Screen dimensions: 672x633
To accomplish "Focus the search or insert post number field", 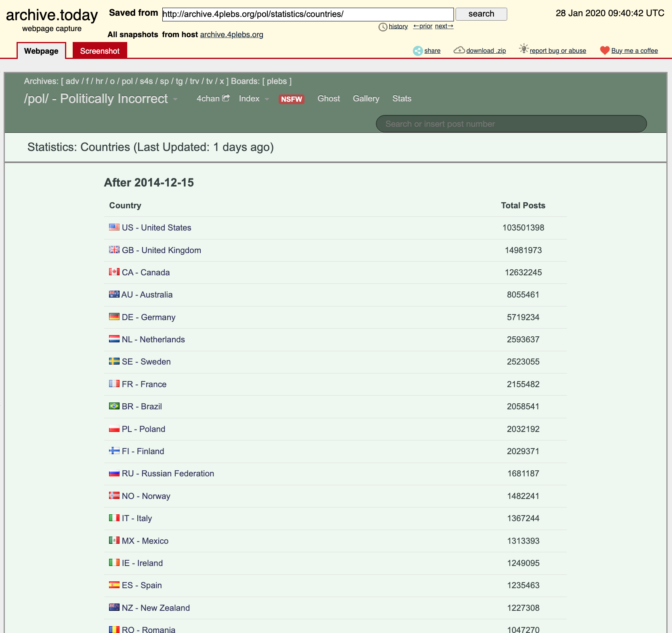I will (511, 124).
